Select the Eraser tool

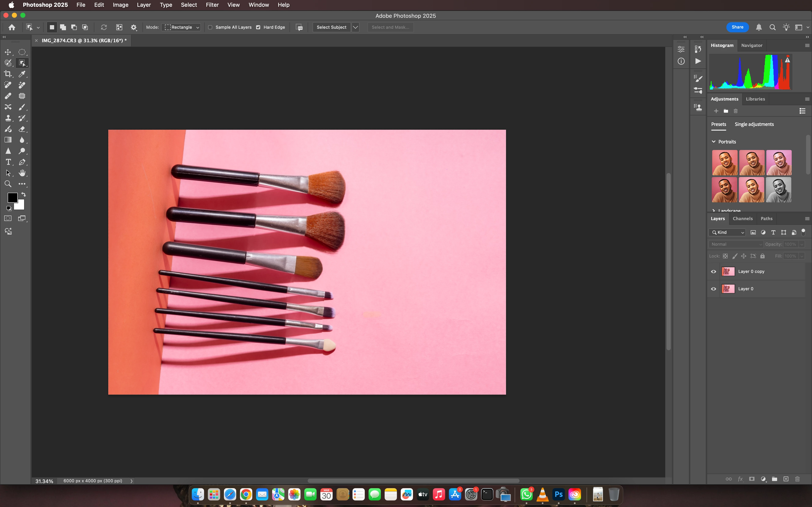tap(22, 129)
